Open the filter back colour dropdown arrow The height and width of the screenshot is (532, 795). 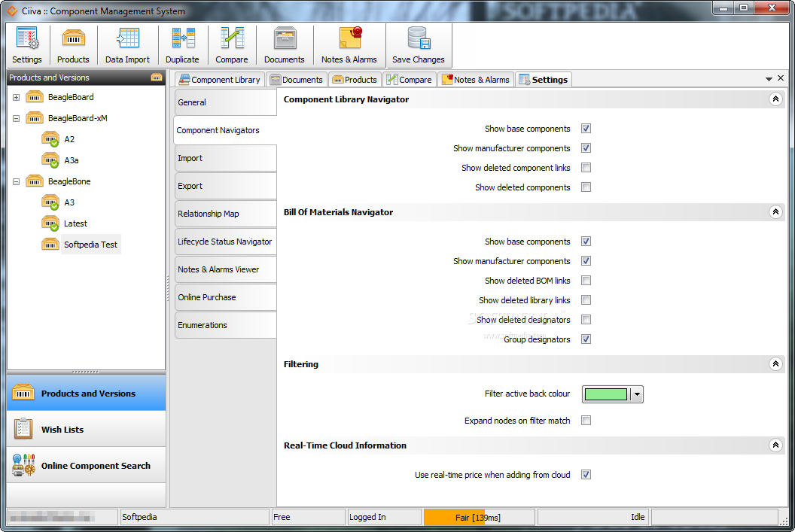click(x=637, y=394)
